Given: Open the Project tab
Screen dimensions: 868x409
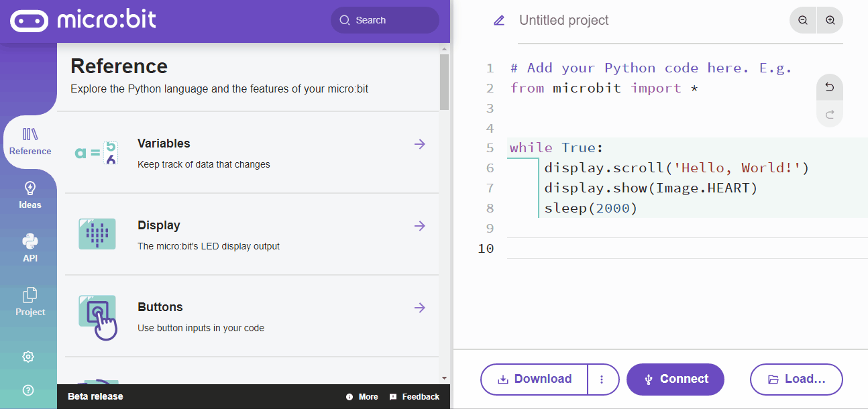Looking at the screenshot, I should (x=30, y=302).
